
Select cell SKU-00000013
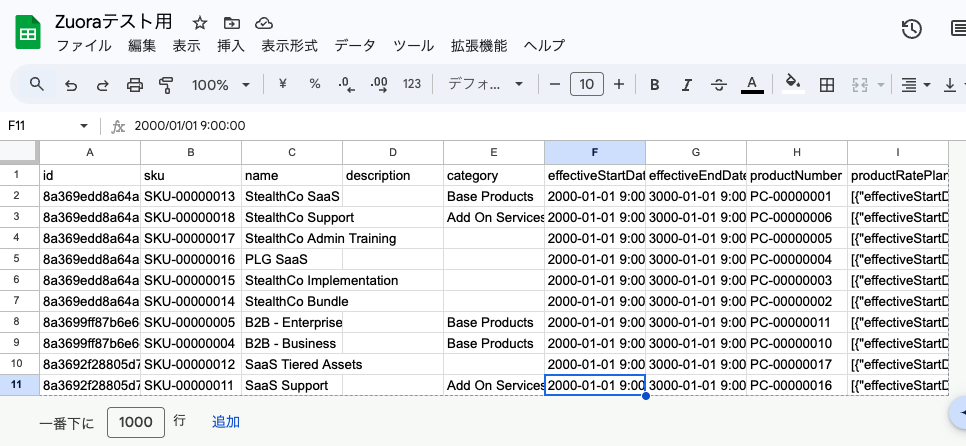[x=191, y=197]
